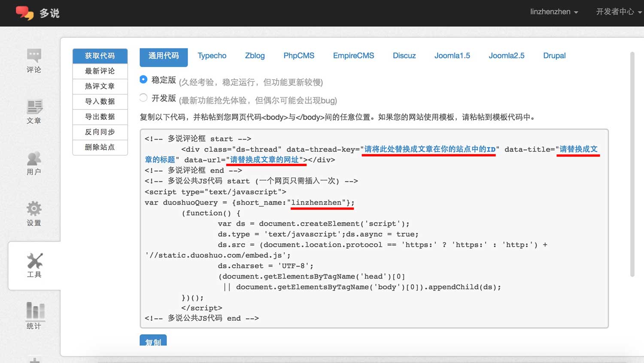The image size is (644, 363).
Task: Select 导出数据 in the tools menu
Action: 100,117
